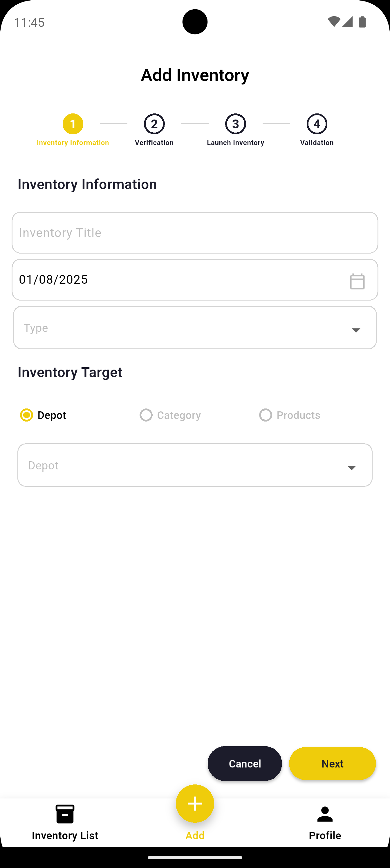The height and width of the screenshot is (868, 390).
Task: Open the Profile person icon
Action: pyautogui.click(x=325, y=814)
